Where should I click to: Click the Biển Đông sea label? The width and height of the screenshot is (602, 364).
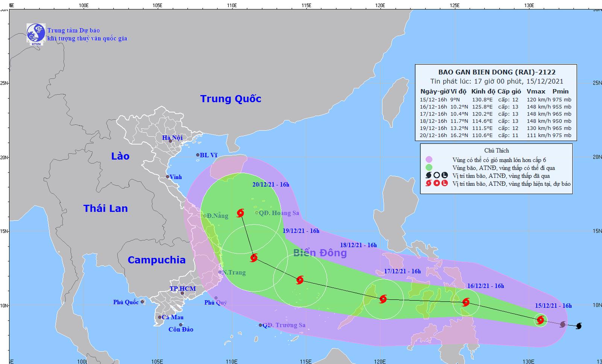pyautogui.click(x=320, y=253)
